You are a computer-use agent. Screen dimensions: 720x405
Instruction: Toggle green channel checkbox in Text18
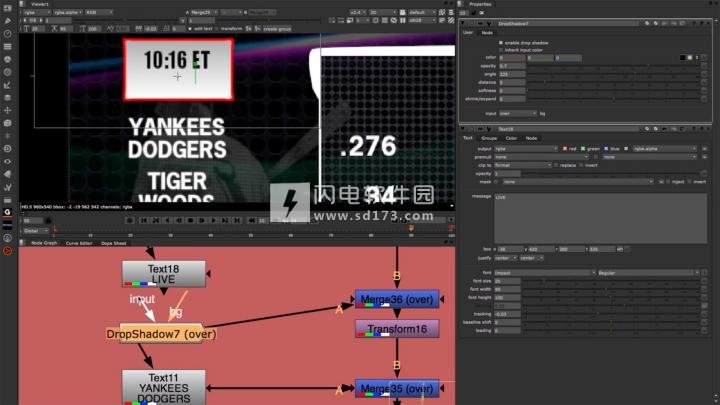583,149
